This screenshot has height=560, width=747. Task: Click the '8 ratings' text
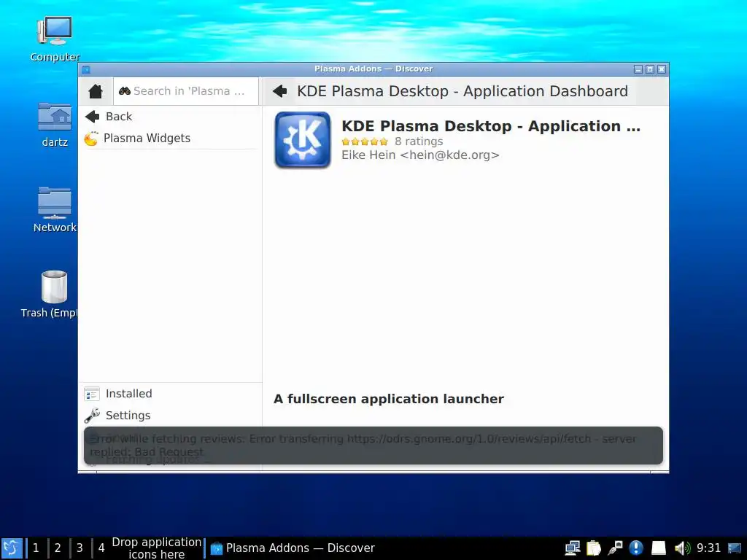(419, 141)
